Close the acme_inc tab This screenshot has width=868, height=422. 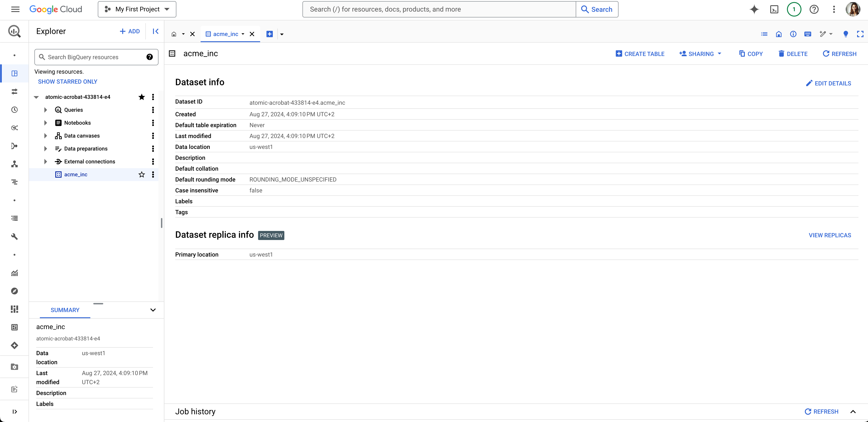click(x=252, y=34)
